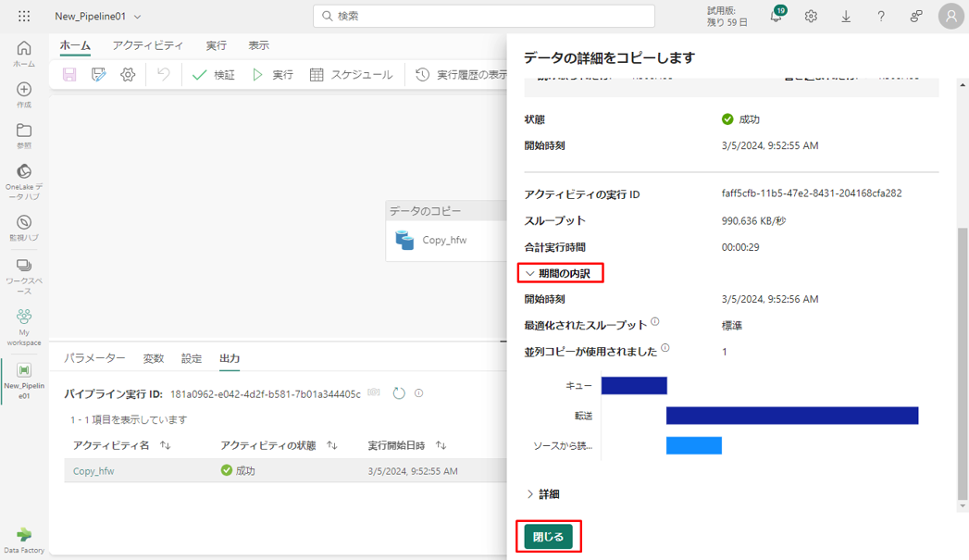The height and width of the screenshot is (560, 969).
Task: Click the 転送 duration bar
Action: click(x=791, y=416)
